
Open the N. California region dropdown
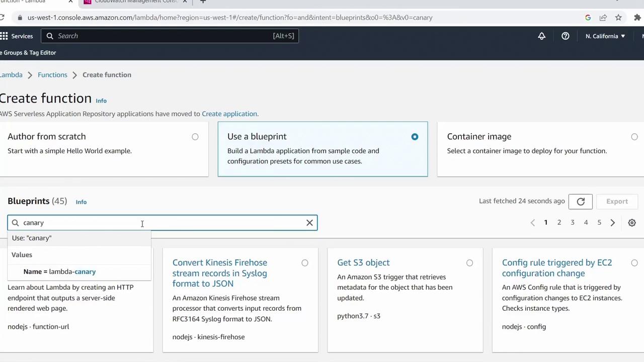point(605,36)
